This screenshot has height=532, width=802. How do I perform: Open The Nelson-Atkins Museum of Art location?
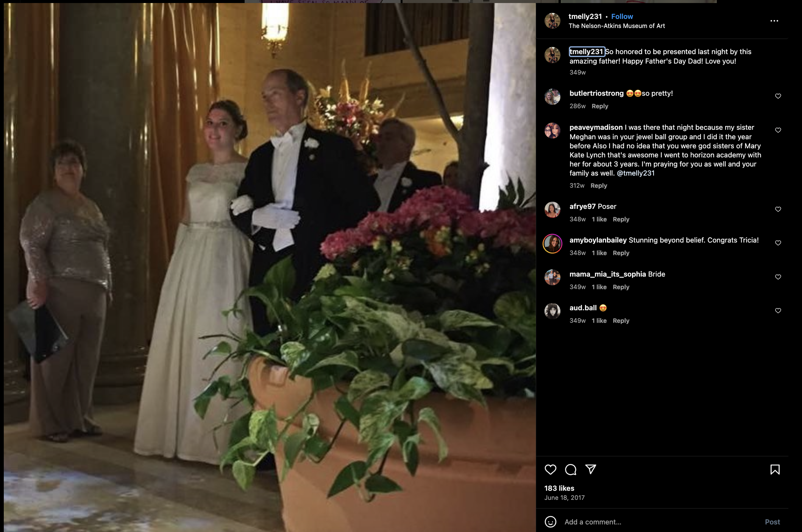[616, 26]
